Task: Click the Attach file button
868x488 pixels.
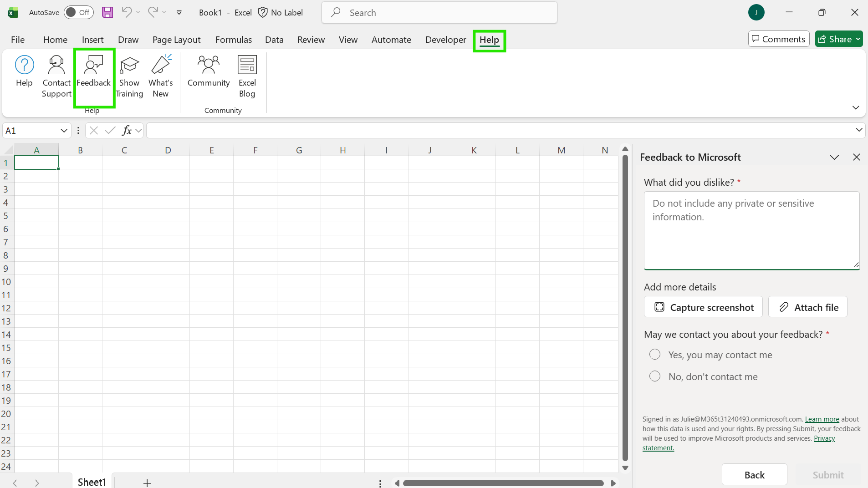Action: pyautogui.click(x=808, y=307)
